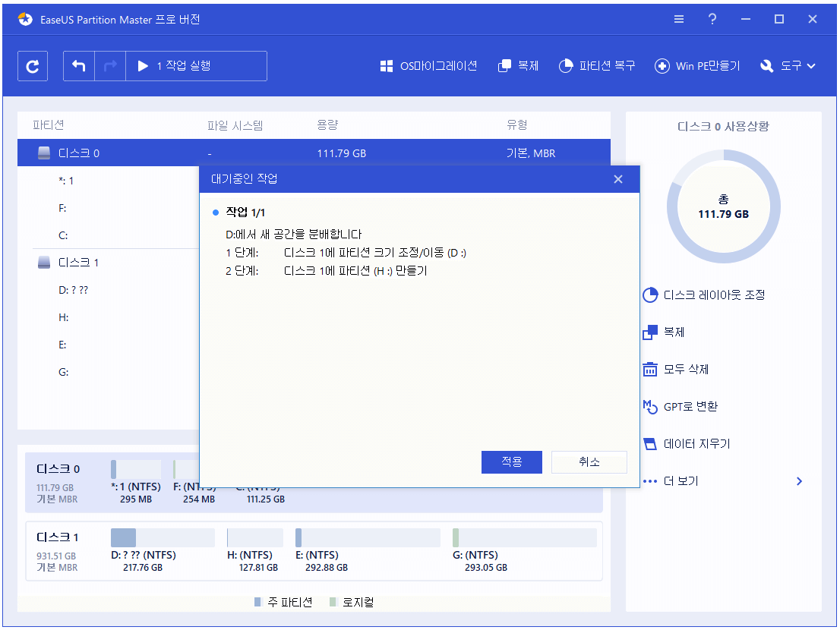Close the 대기중인 작업 dialog

tap(618, 179)
